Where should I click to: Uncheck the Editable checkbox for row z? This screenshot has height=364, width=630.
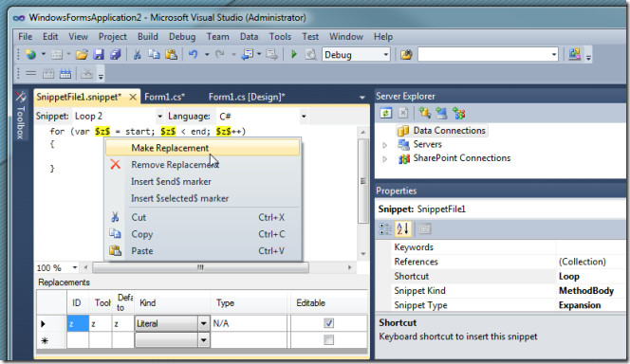pos(328,323)
